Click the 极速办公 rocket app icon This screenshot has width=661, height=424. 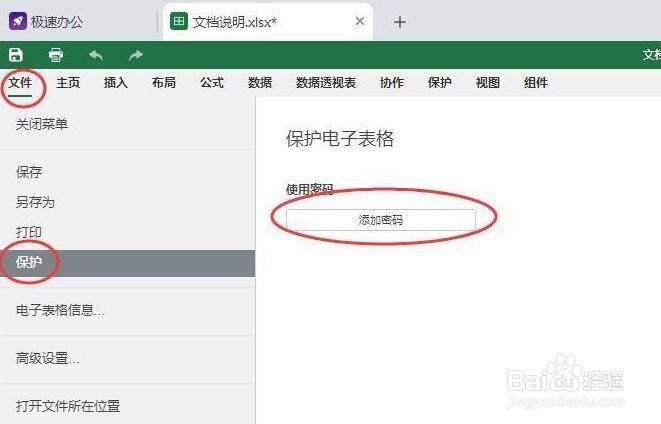tap(18, 21)
